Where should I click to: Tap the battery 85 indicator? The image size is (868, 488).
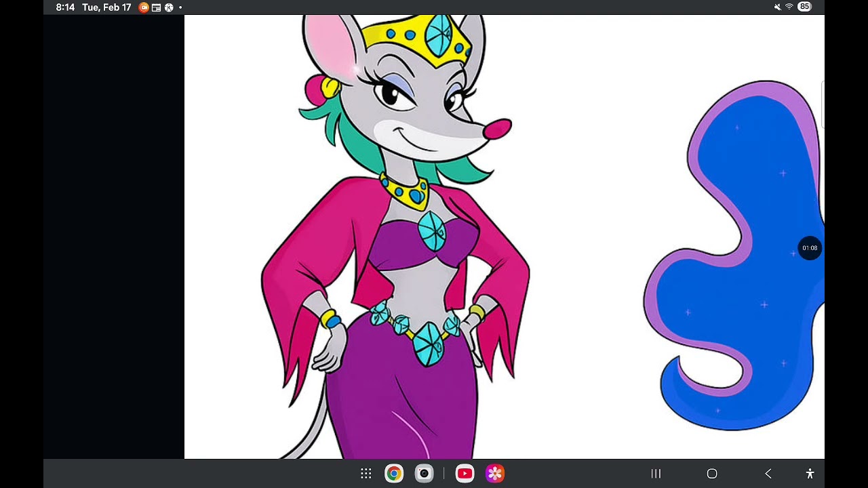(804, 7)
